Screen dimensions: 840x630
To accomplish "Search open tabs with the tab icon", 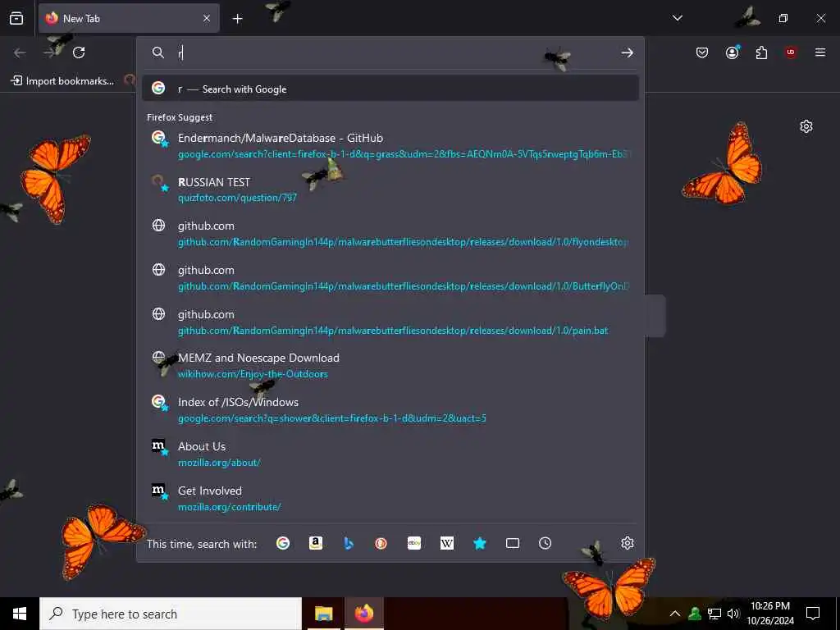I will click(x=513, y=543).
